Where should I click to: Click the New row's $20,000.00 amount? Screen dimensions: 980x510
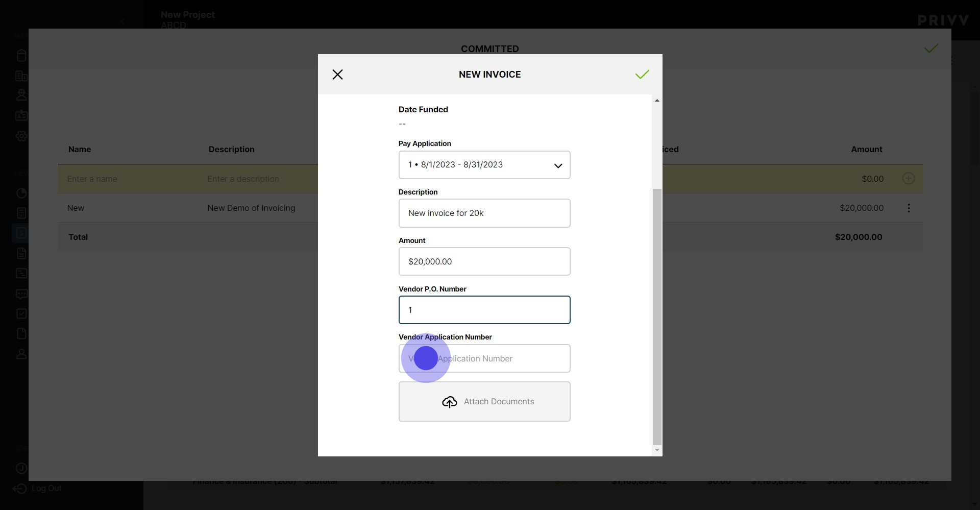tap(862, 208)
